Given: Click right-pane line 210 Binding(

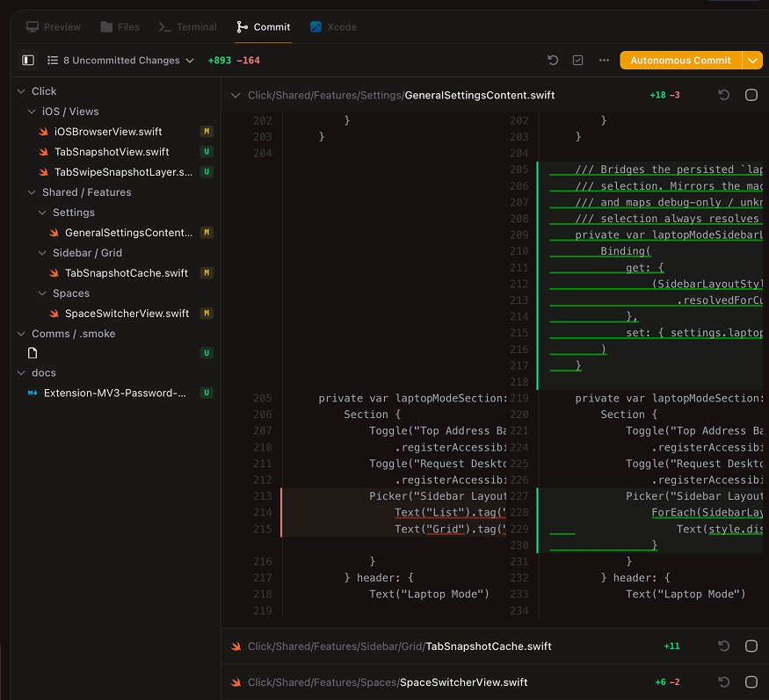Looking at the screenshot, I should click(x=625, y=251).
